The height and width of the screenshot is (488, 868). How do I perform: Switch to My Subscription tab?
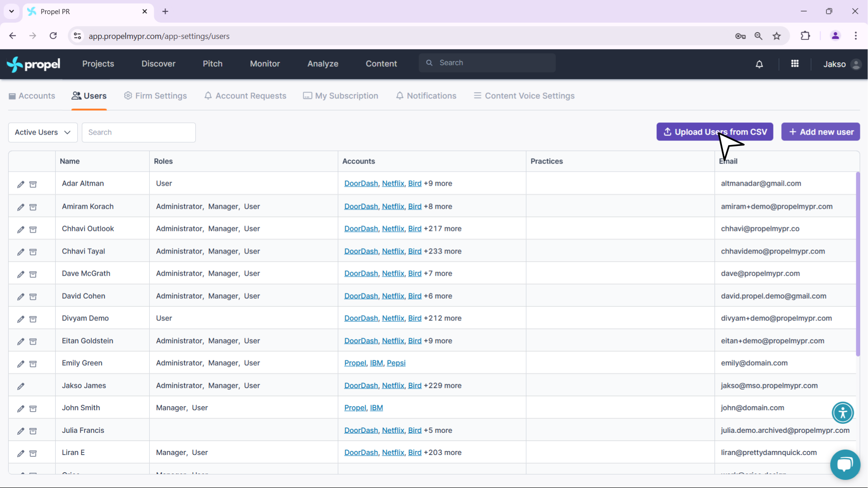(340, 96)
